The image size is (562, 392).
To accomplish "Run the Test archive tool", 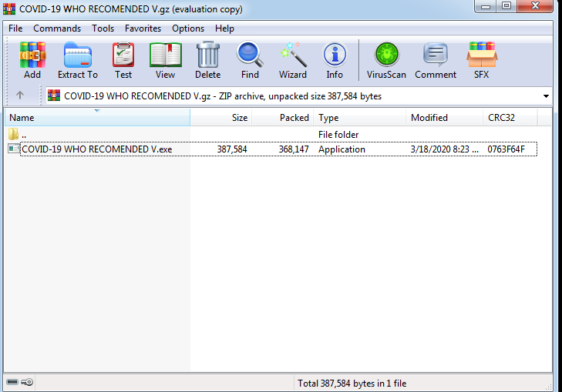I will [123, 55].
